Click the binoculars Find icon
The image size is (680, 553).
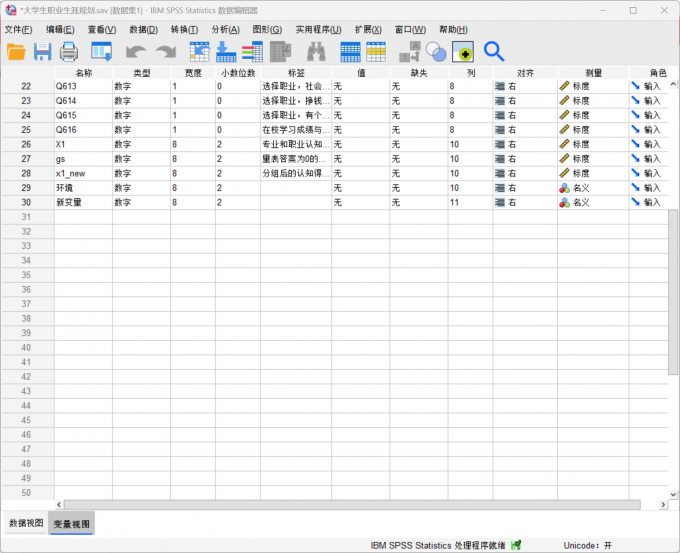(316, 52)
